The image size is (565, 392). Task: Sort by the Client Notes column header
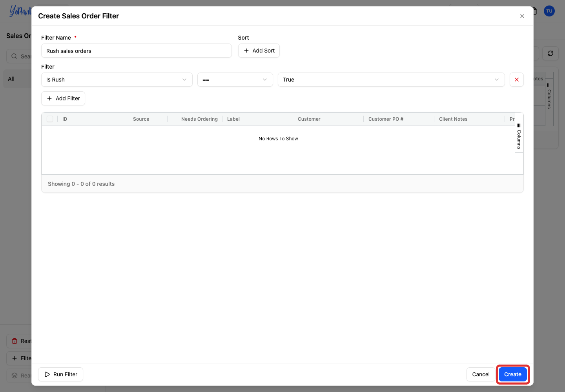point(453,119)
